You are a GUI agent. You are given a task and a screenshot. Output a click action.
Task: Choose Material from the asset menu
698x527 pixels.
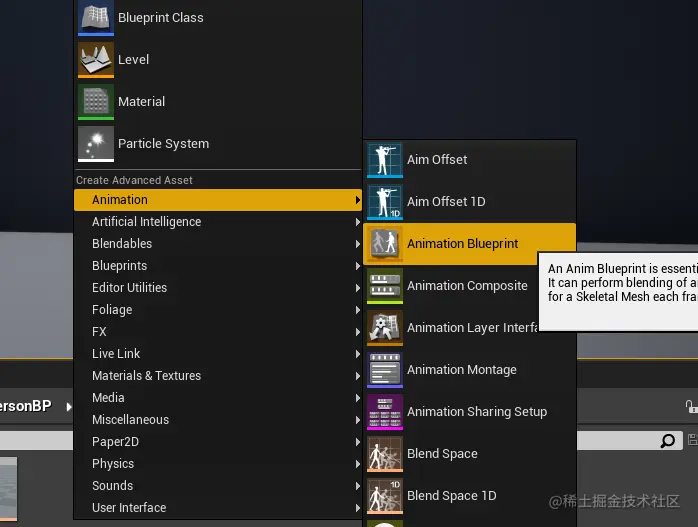click(x=219, y=102)
